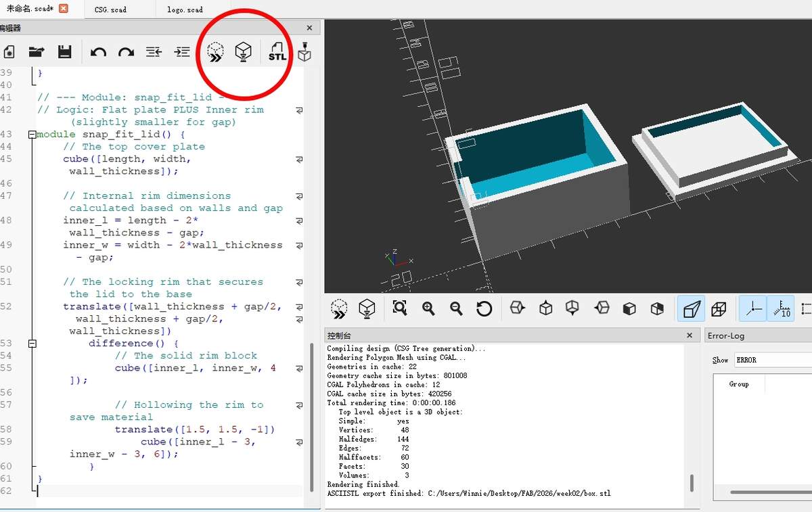Toggle the axes display icon
Screen dimensions: 812x512
pos(753,308)
